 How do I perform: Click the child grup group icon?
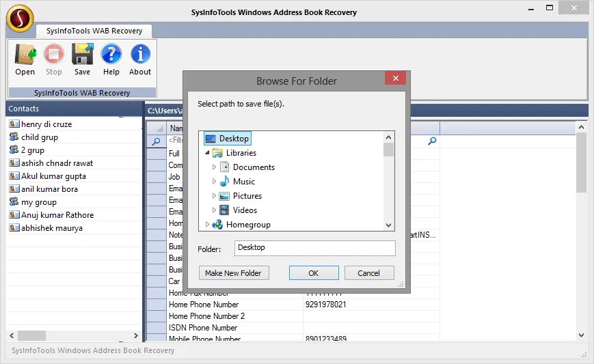click(x=14, y=137)
